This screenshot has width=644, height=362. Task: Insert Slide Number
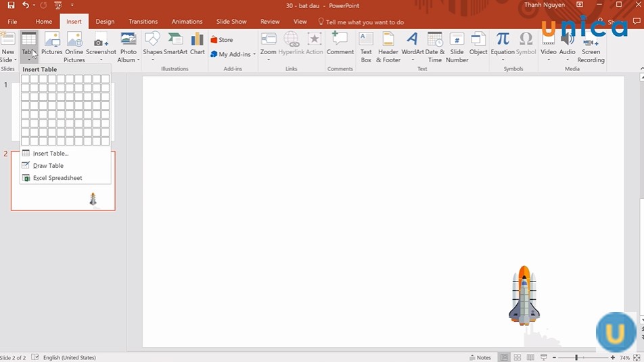click(457, 47)
